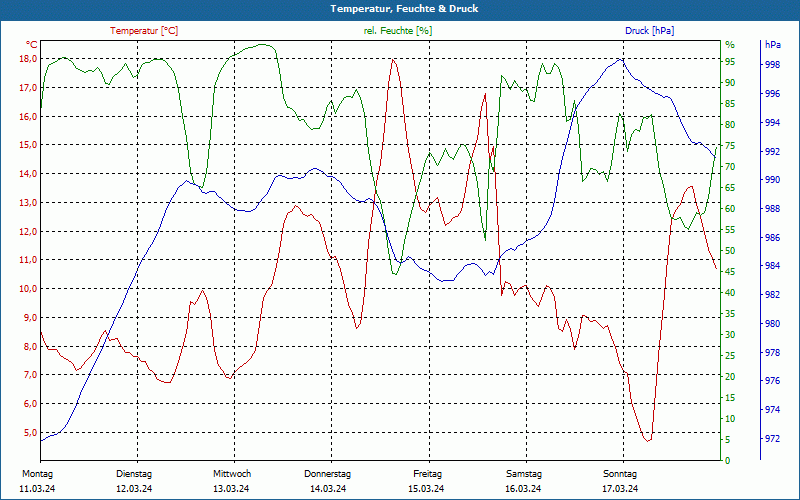Screen dimensions: 800x500
Task: Click the '992' pressure axis value
Action: click(x=772, y=152)
